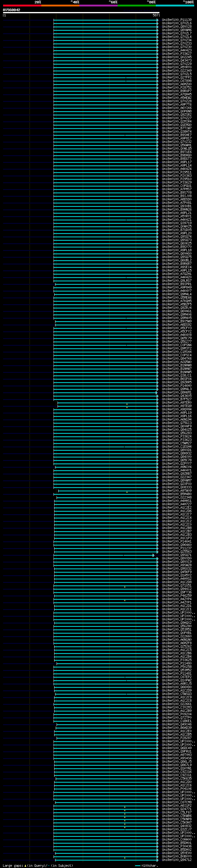Select hit label UniRef100_B7TIW7
Viewport: 197px width, 868px height.
pos(176,128)
